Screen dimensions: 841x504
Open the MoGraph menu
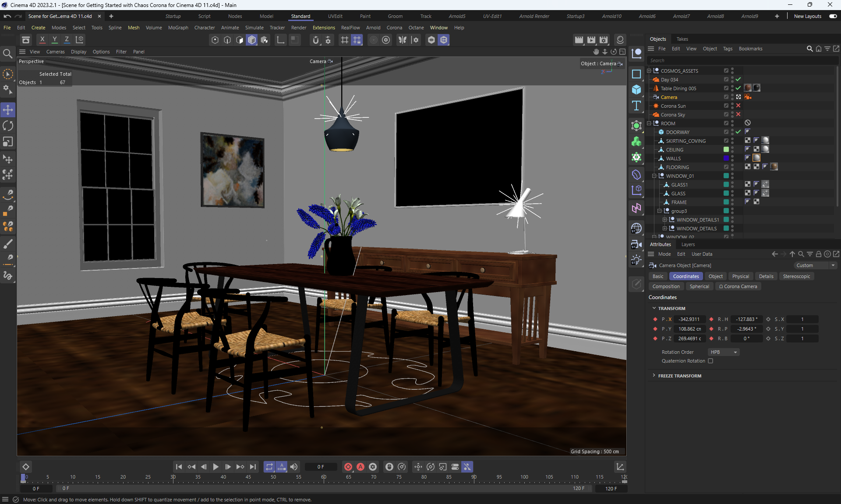tap(178, 28)
